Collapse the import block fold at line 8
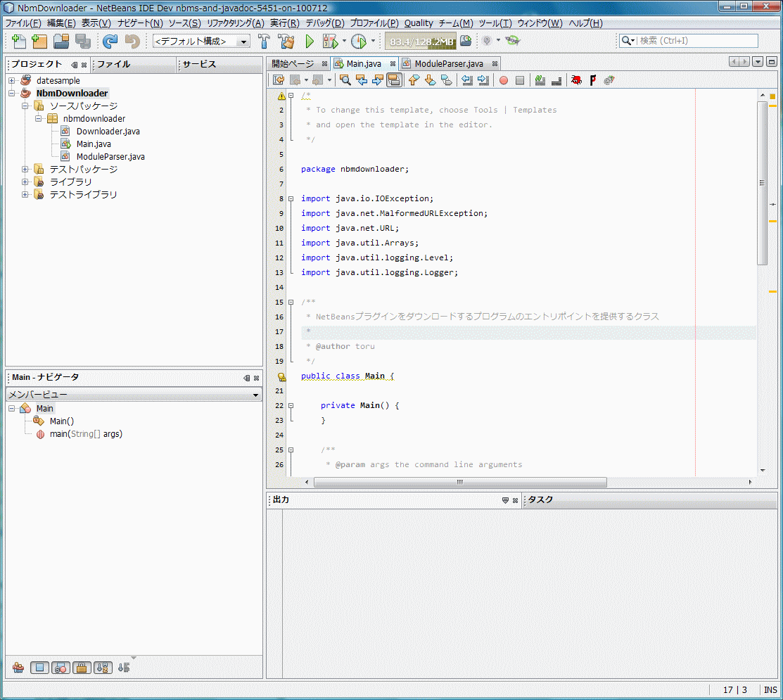The height and width of the screenshot is (700, 783). 291,198
